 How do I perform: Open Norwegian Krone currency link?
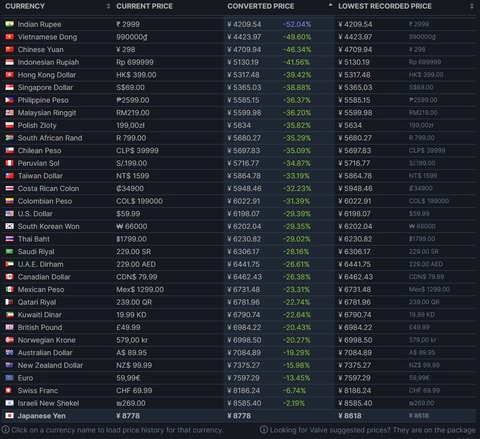(x=47, y=340)
